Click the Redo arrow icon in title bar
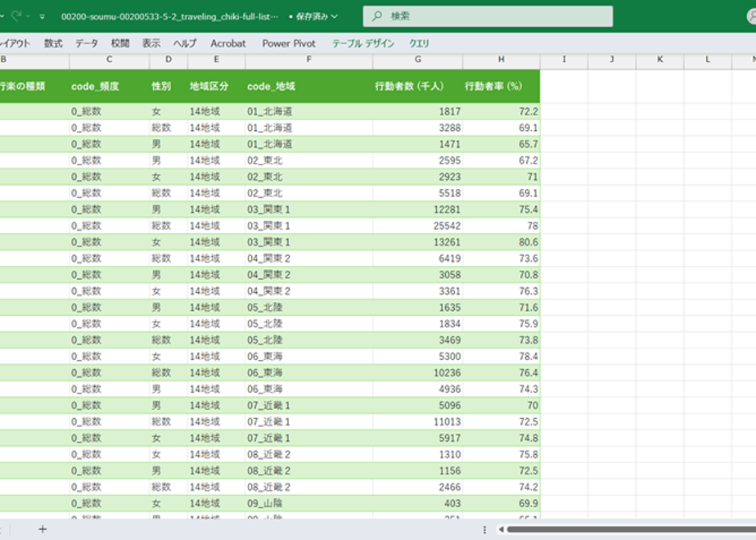756x540 pixels. (16, 16)
